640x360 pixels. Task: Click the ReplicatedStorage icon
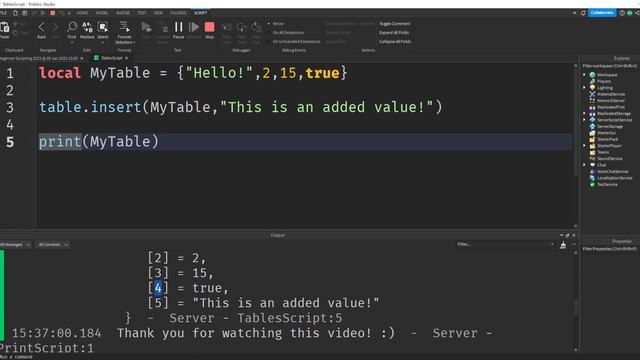point(592,113)
